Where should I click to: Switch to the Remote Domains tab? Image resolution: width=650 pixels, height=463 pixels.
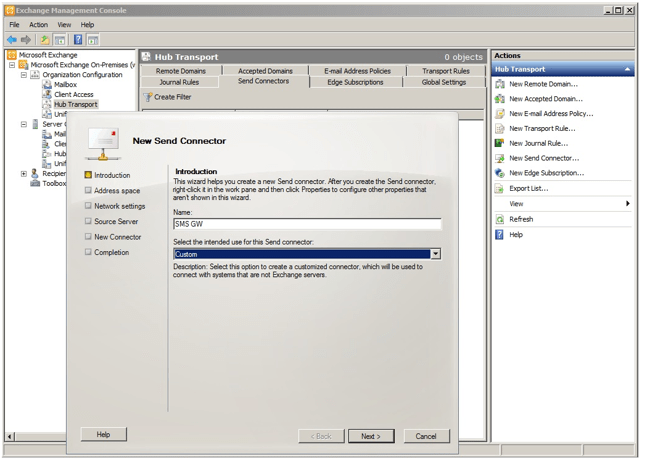tap(181, 71)
